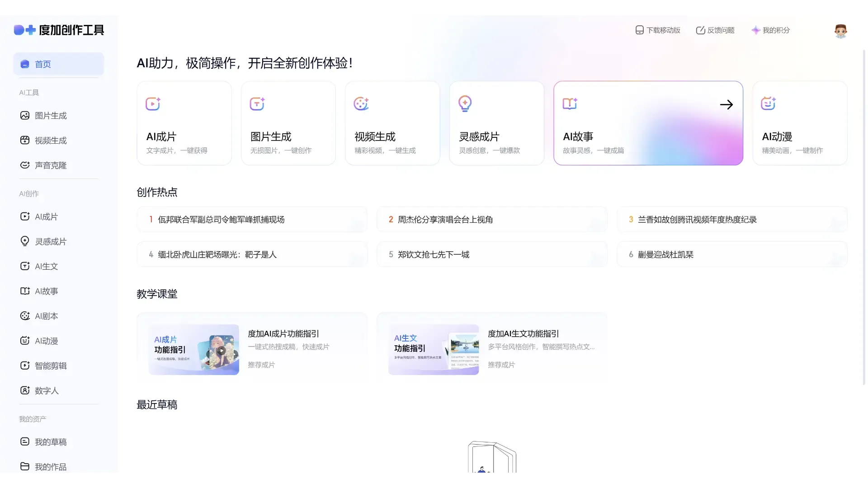Click the 度加AI生文功能指引 title
The image size is (868, 488).
point(524,334)
